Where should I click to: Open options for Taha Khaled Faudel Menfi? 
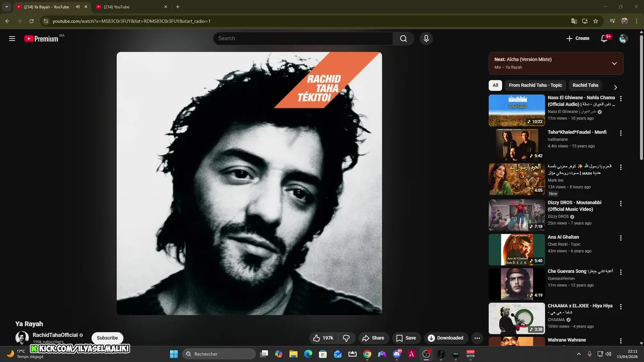[620, 133]
